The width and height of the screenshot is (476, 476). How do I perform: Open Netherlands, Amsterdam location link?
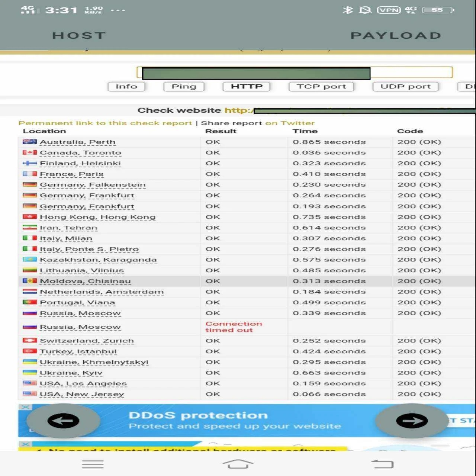[x=102, y=292]
